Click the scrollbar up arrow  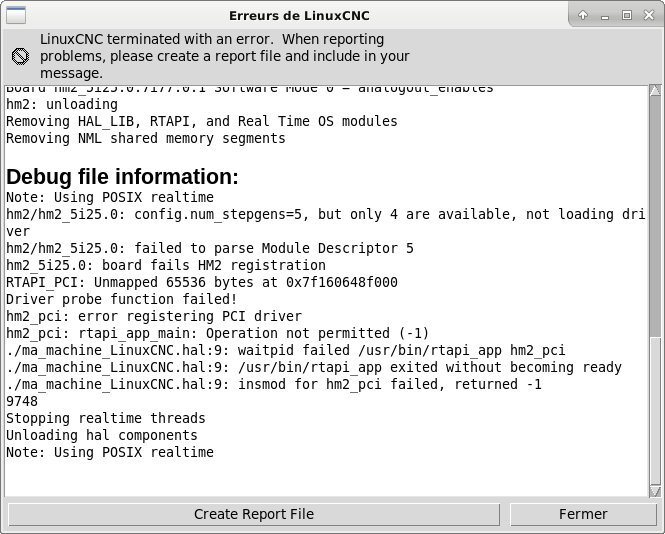click(655, 91)
